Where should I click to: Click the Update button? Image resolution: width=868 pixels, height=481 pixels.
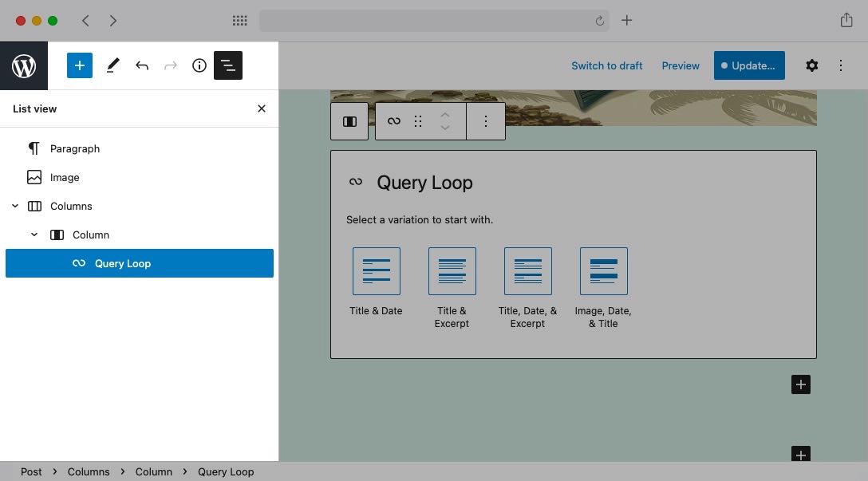coord(748,65)
